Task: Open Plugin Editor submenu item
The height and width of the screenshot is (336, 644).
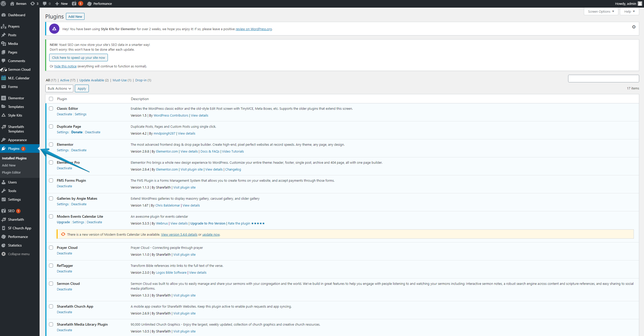Action: [x=11, y=172]
